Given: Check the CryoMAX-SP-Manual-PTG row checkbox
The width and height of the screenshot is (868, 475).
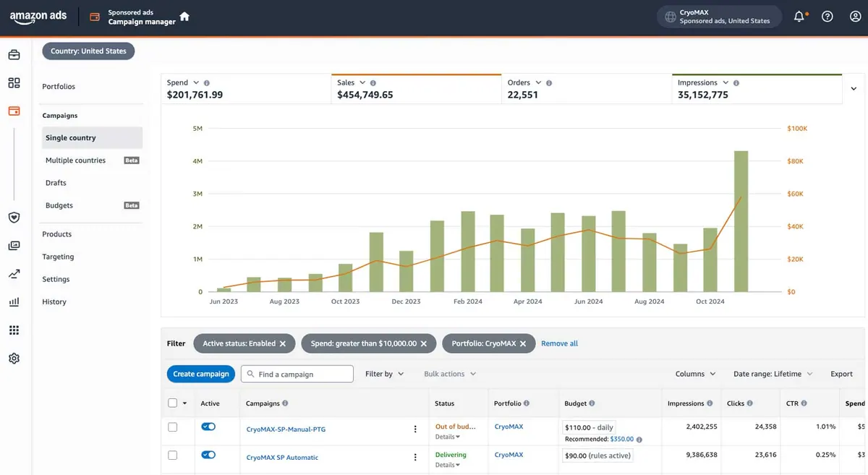Looking at the screenshot, I should 172,427.
